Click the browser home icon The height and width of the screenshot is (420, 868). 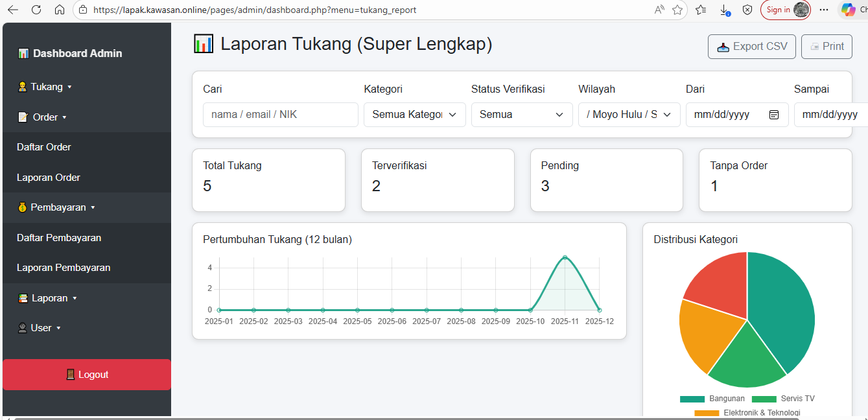click(x=60, y=10)
